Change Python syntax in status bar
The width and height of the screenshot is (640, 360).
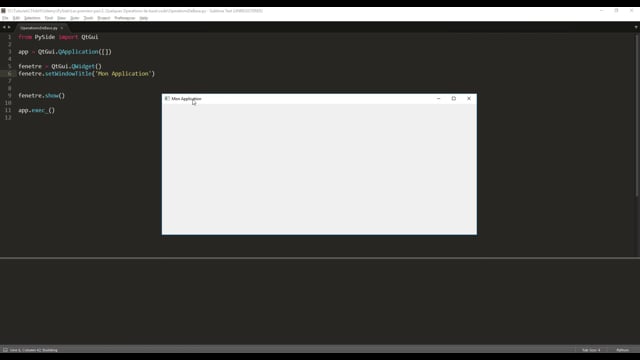click(x=622, y=350)
